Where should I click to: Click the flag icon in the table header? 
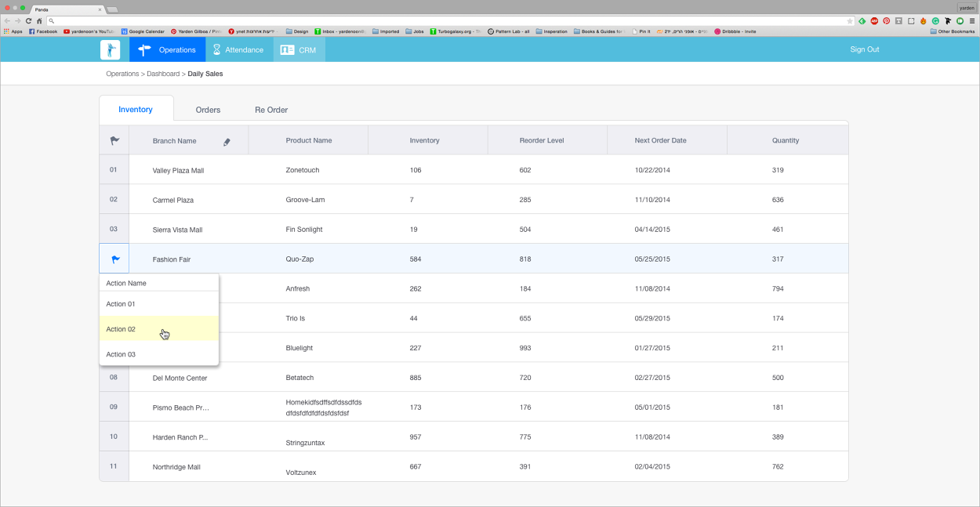tap(114, 139)
